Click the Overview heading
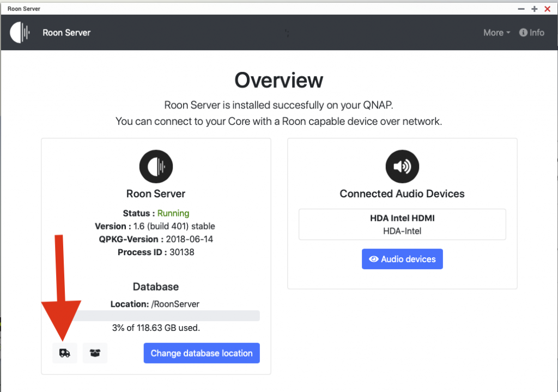Viewport: 558px width, 392px height. point(278,80)
